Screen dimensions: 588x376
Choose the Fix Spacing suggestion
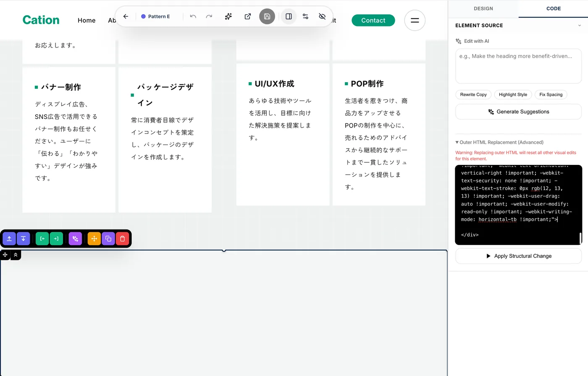point(551,94)
